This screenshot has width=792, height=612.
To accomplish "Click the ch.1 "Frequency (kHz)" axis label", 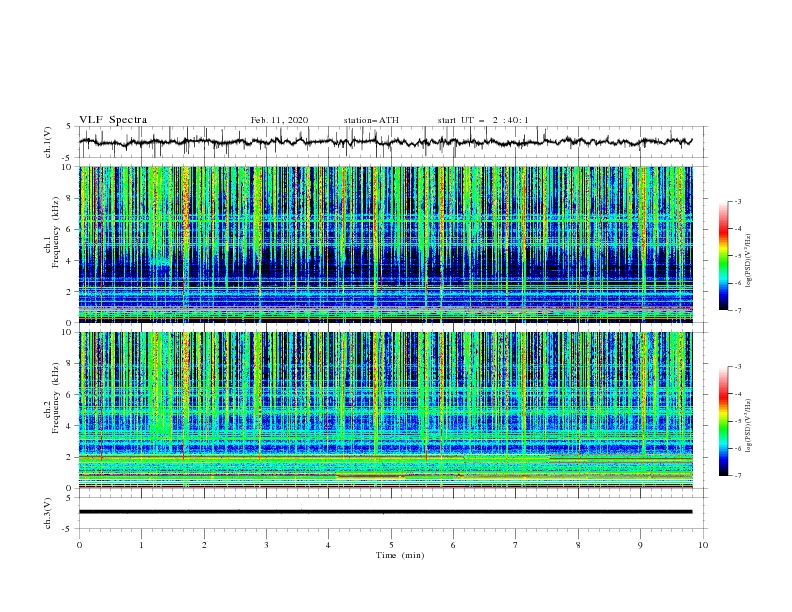I will tap(56, 233).
